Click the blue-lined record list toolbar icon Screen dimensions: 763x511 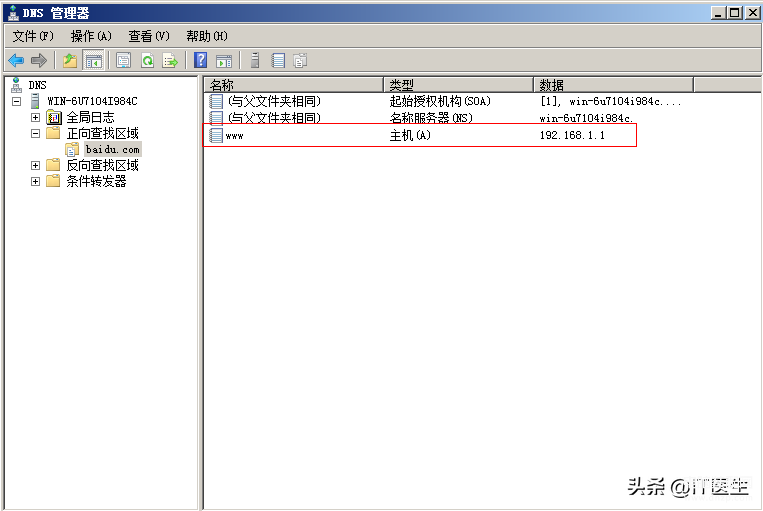point(278,60)
